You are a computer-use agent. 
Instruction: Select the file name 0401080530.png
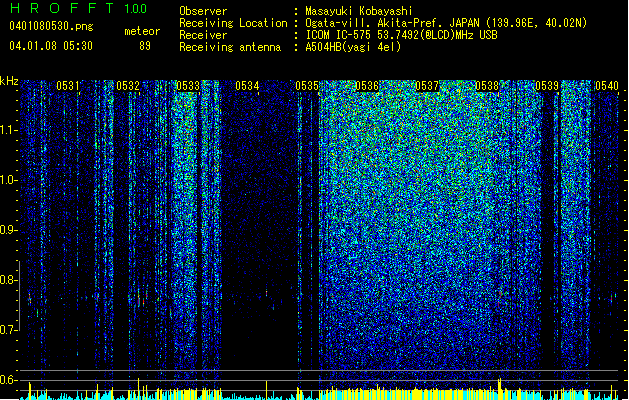click(51, 27)
